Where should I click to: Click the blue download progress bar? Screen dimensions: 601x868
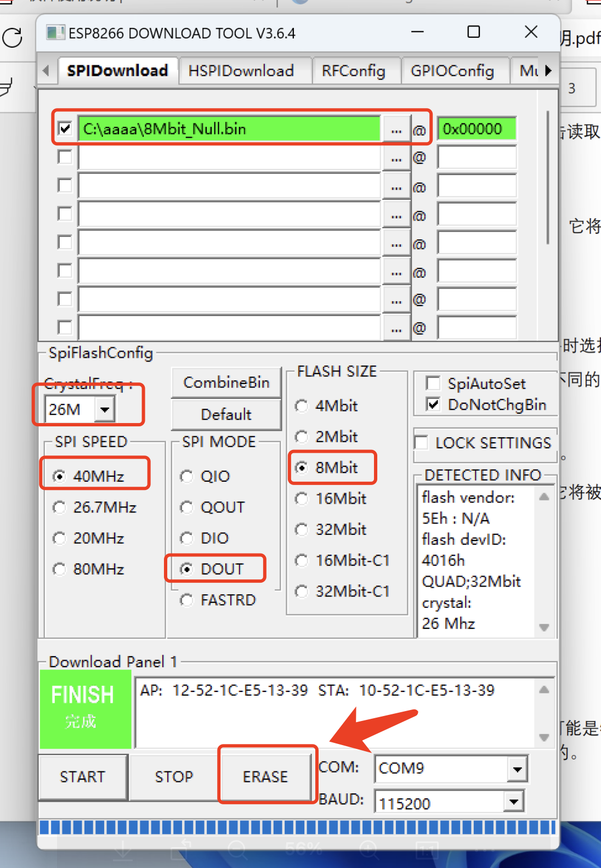[x=297, y=827]
